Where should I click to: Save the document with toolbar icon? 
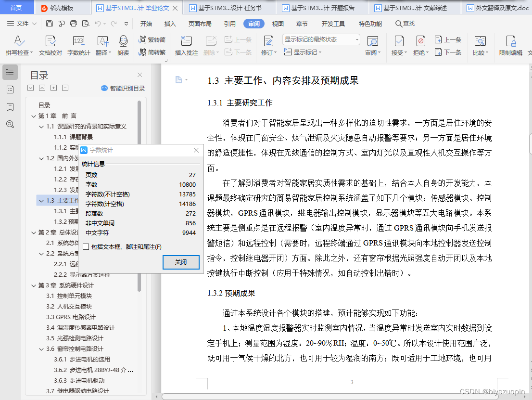click(x=50, y=24)
